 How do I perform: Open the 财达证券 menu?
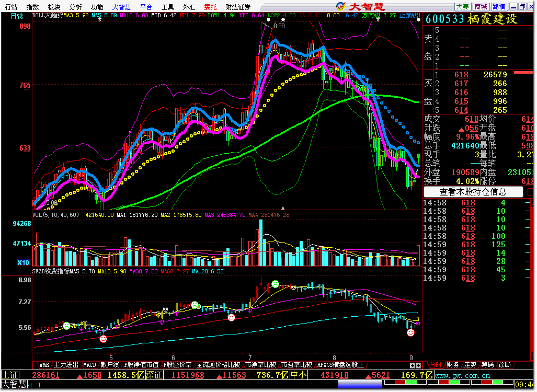coord(238,7)
